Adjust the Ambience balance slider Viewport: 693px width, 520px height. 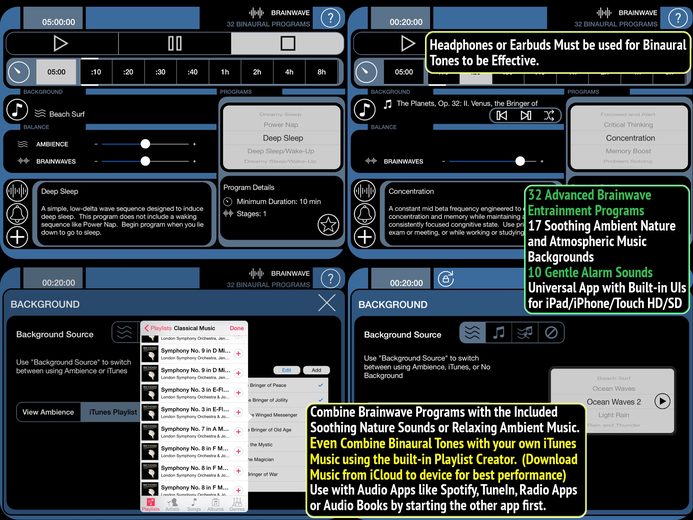point(145,144)
